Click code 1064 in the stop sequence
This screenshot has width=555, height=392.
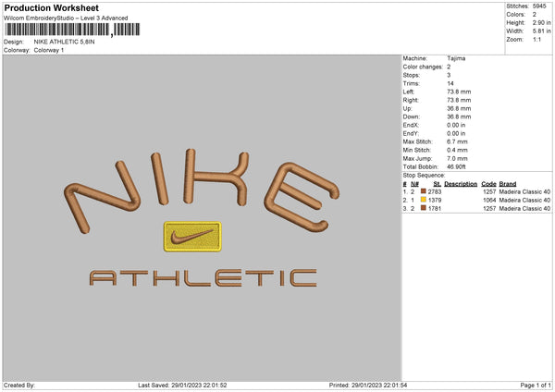(x=489, y=201)
